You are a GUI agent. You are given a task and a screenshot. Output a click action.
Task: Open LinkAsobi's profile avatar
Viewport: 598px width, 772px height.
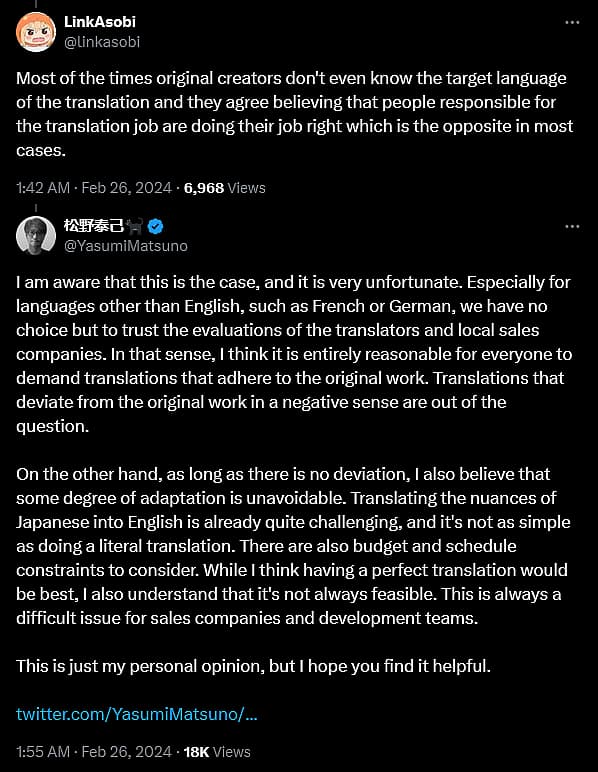[x=36, y=32]
